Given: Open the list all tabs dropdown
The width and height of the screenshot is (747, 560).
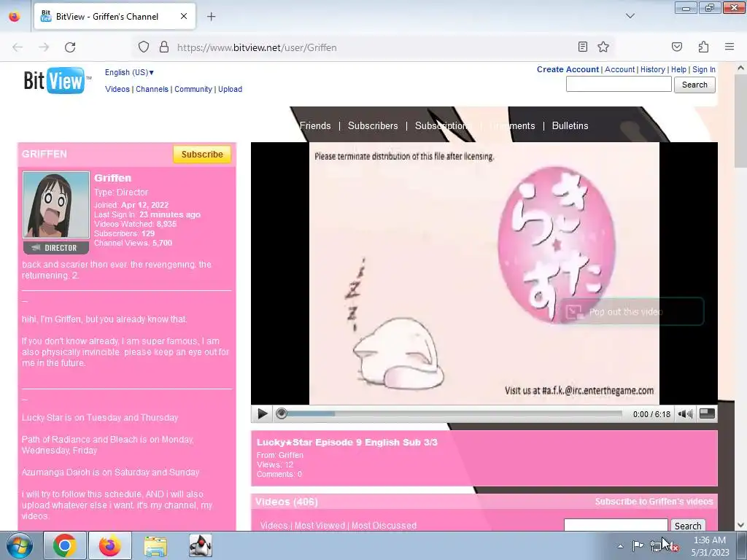Looking at the screenshot, I should pyautogui.click(x=630, y=16).
